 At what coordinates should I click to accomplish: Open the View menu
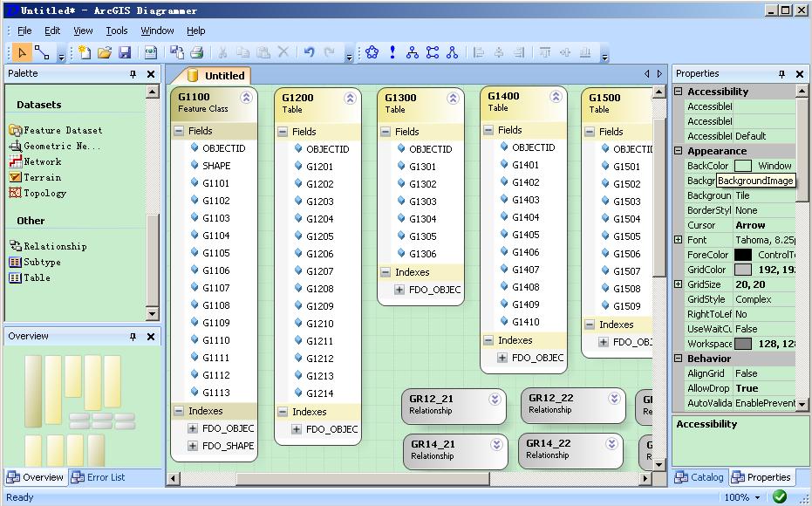[x=83, y=31]
